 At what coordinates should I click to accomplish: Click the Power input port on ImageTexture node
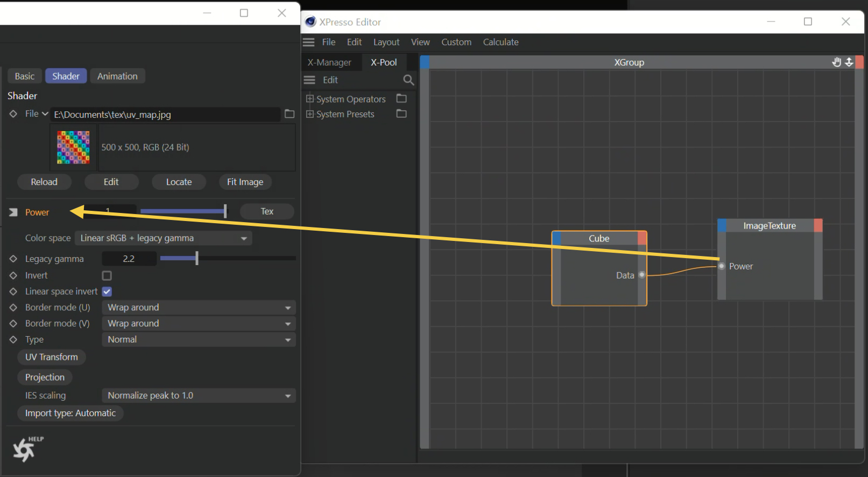(x=722, y=266)
